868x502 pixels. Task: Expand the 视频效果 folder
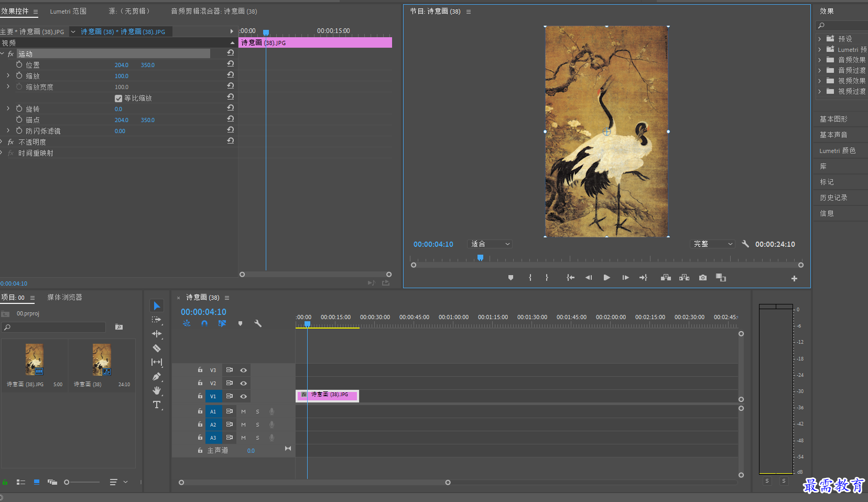click(x=820, y=81)
